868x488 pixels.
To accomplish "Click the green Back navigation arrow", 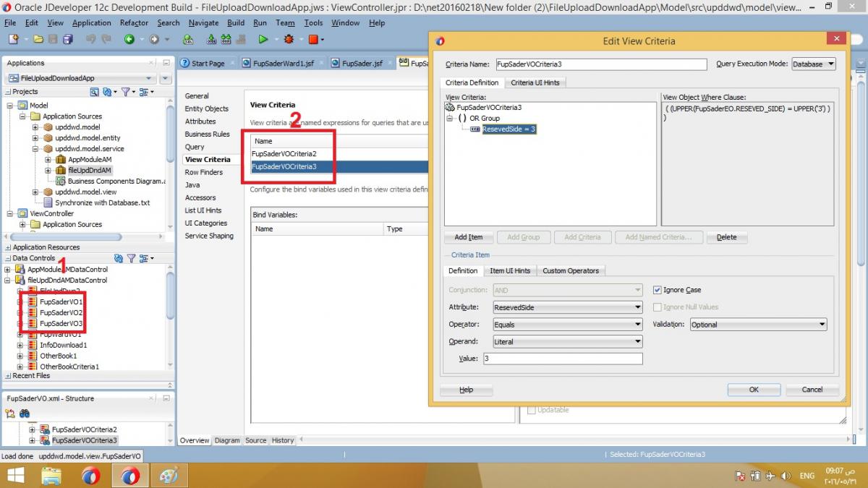I will click(129, 39).
